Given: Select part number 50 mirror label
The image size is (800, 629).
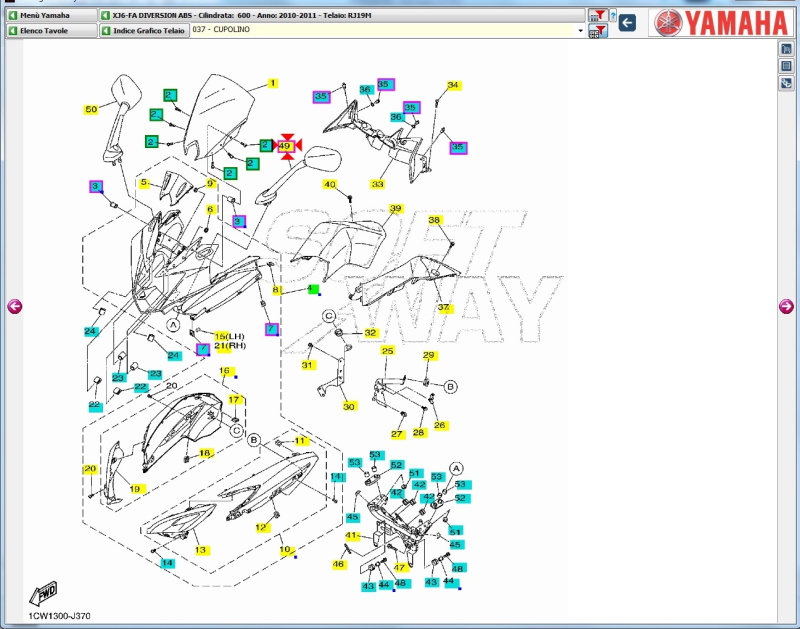Looking at the screenshot, I should (x=91, y=109).
